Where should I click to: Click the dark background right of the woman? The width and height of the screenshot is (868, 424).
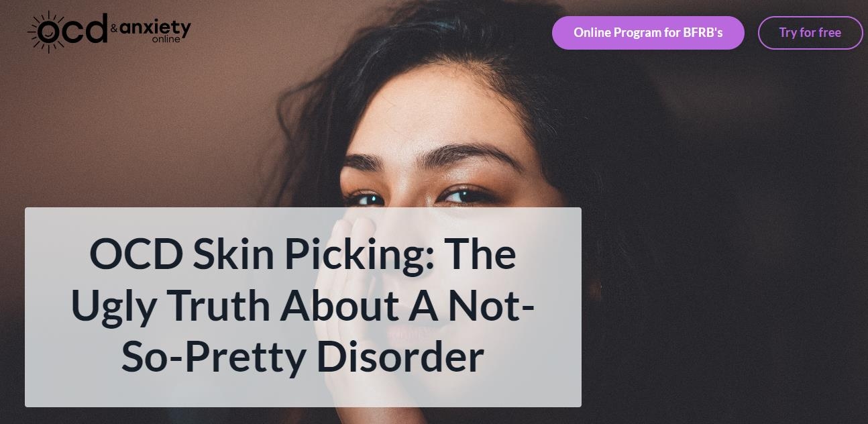coord(738,235)
